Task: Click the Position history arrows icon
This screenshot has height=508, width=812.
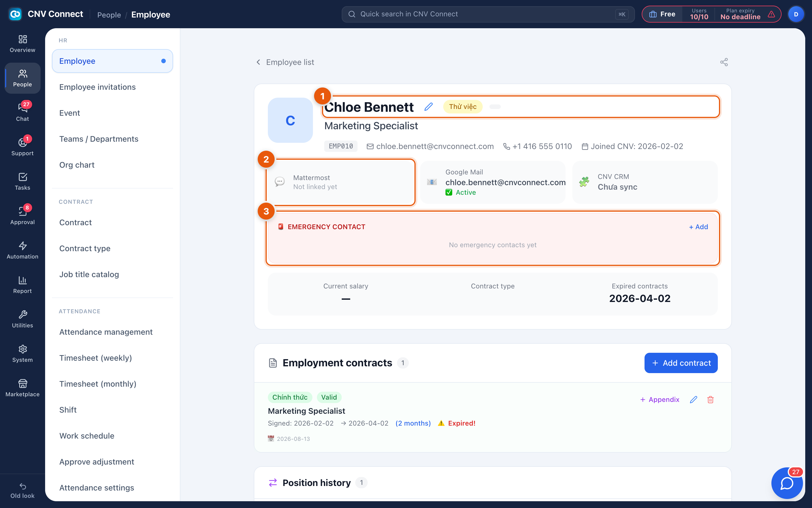Action: (x=273, y=483)
